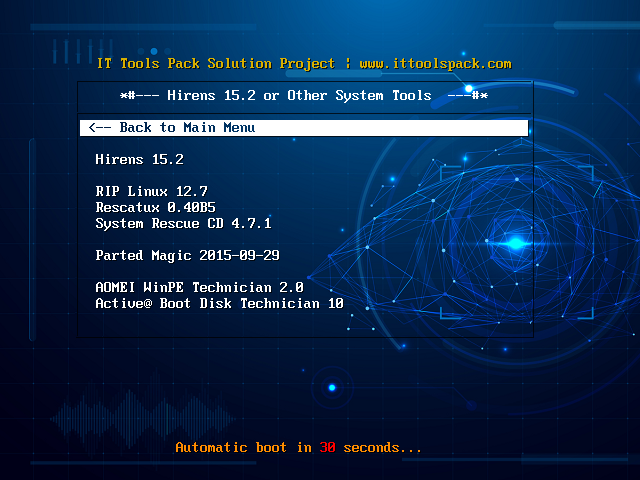Click the IT Tools Pack Solution Project heading
Screen dimensions: 640x480
216,64
